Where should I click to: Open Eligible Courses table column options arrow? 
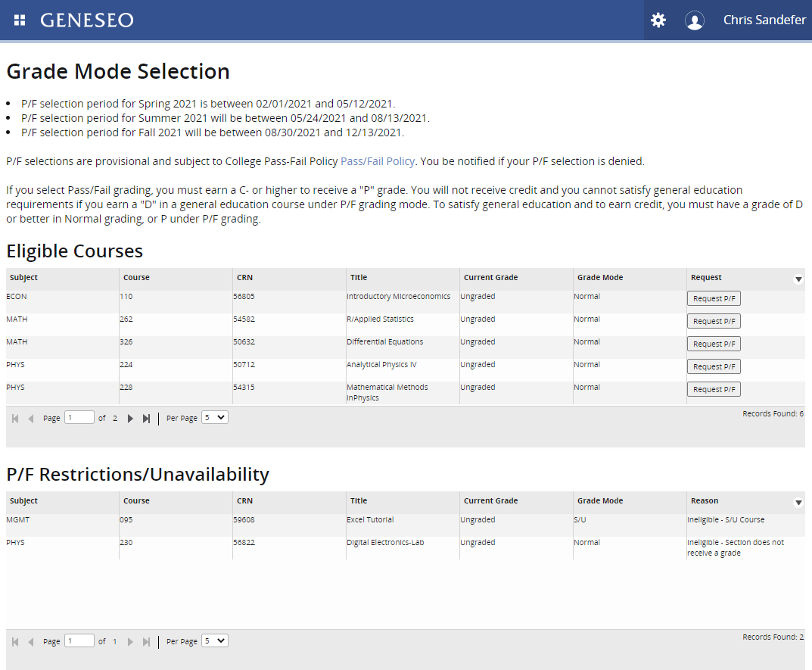(x=798, y=279)
